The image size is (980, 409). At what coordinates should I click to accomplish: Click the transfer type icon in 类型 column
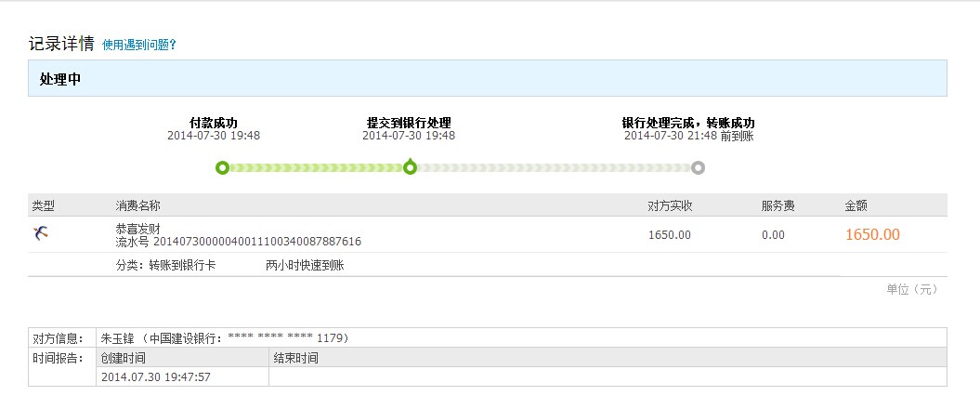pos(40,233)
